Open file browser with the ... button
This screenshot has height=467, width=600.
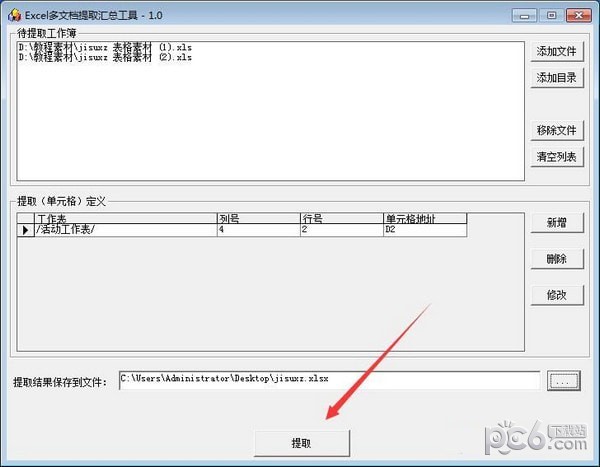564,380
